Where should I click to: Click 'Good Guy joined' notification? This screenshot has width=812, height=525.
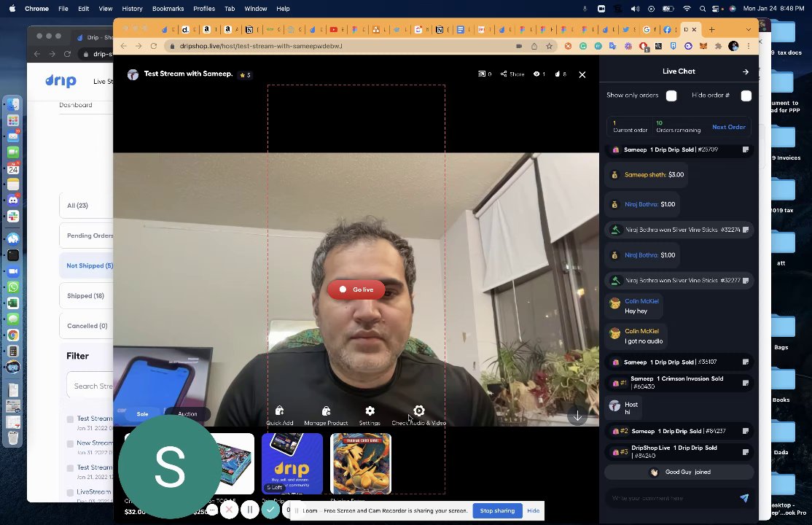(x=679, y=472)
